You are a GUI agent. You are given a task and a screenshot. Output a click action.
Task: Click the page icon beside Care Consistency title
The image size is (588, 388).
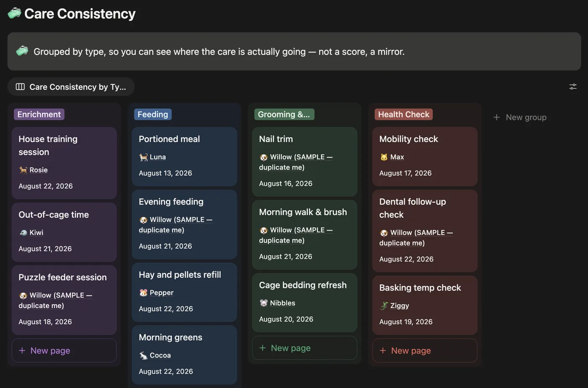coord(14,13)
